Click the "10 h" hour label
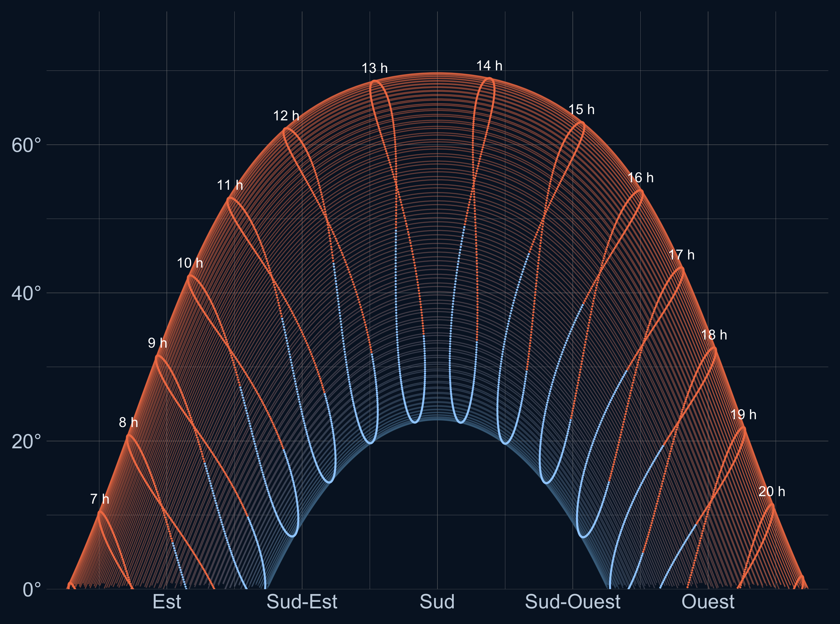The height and width of the screenshot is (624, 840). point(190,263)
